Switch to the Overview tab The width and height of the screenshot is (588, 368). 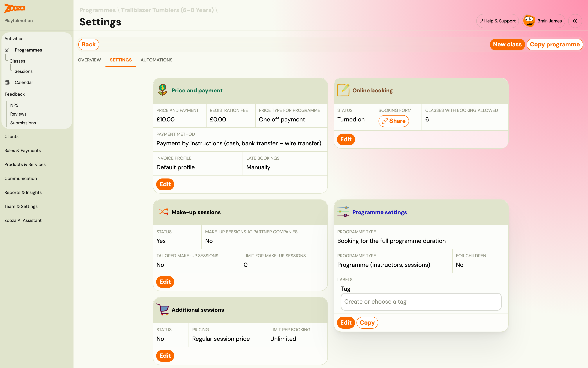(x=89, y=60)
